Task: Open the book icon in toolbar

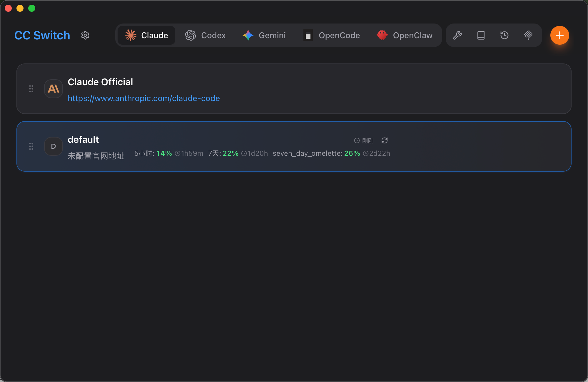Action: [x=481, y=35]
